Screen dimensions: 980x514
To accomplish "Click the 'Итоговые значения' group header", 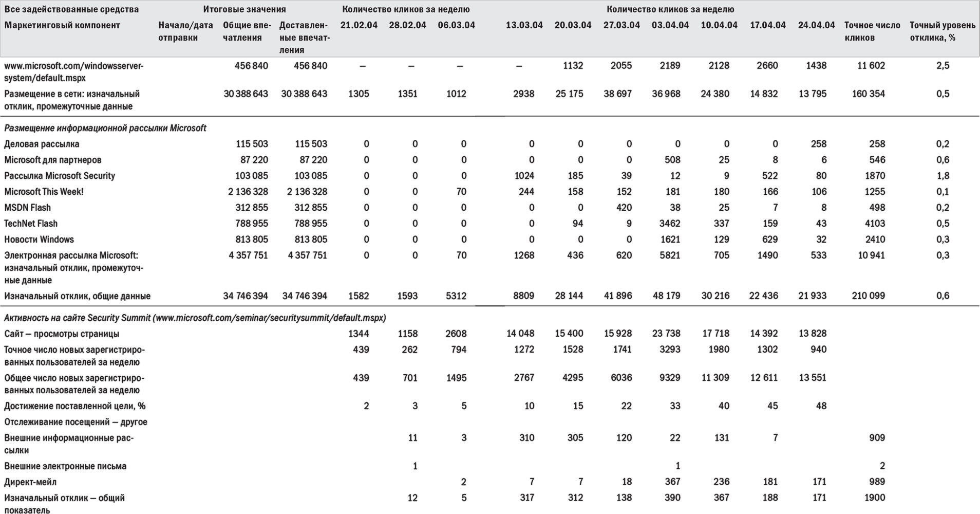I will pos(244,9).
